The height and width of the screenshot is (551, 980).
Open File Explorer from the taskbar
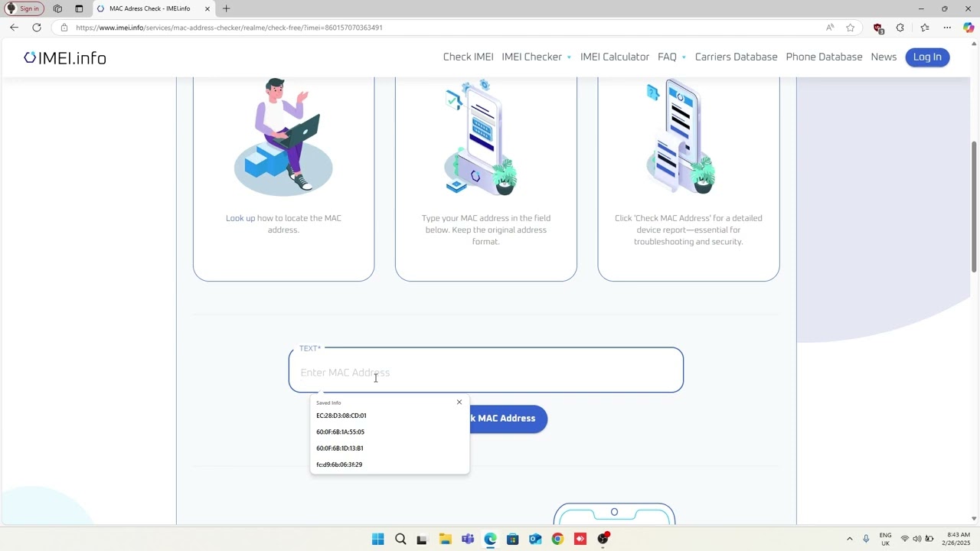pos(445,539)
